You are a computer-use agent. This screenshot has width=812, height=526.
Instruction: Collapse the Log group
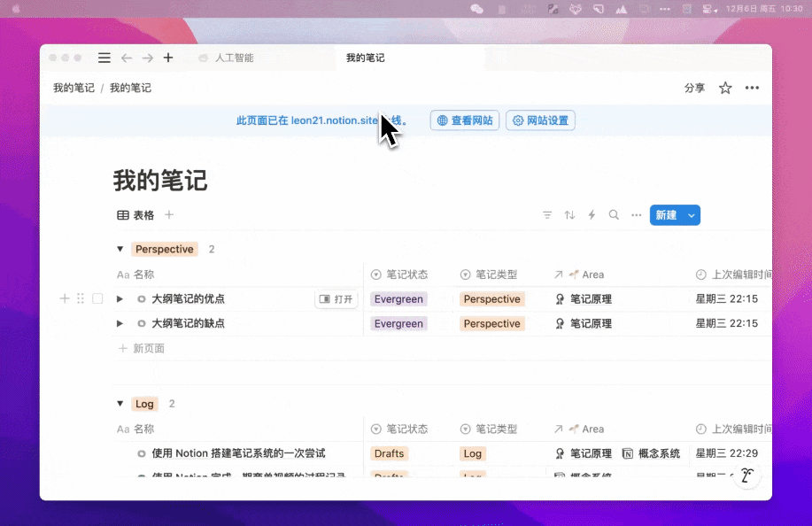click(x=120, y=404)
